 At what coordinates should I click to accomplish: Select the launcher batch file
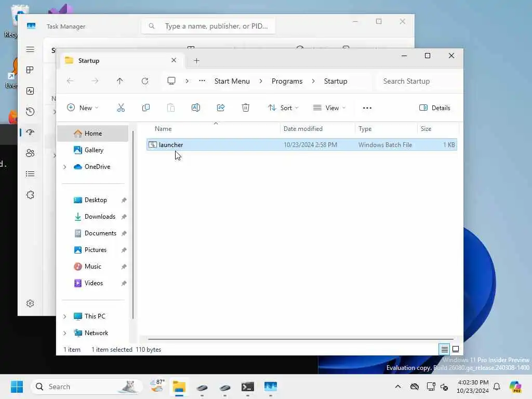tap(302, 145)
